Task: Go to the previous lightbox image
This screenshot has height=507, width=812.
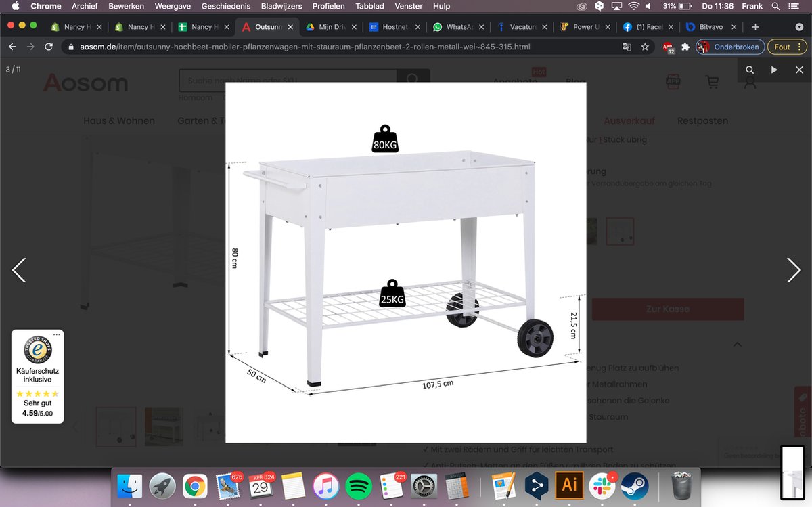Action: [19, 270]
